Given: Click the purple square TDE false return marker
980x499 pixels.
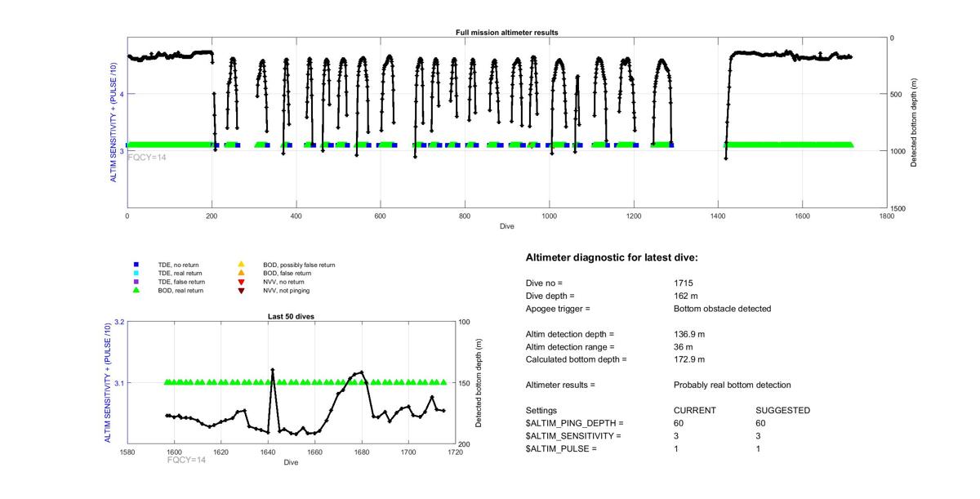Looking at the screenshot, I should [x=136, y=281].
